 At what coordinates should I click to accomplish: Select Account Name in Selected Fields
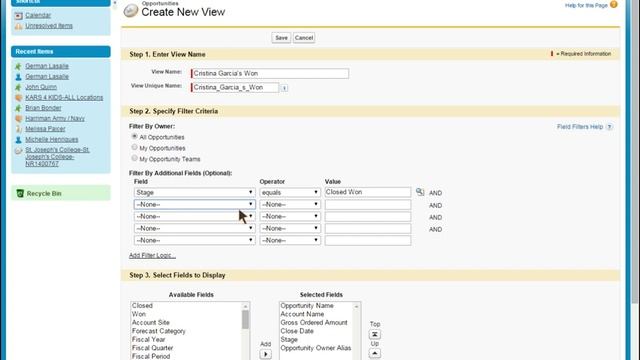pos(302,314)
